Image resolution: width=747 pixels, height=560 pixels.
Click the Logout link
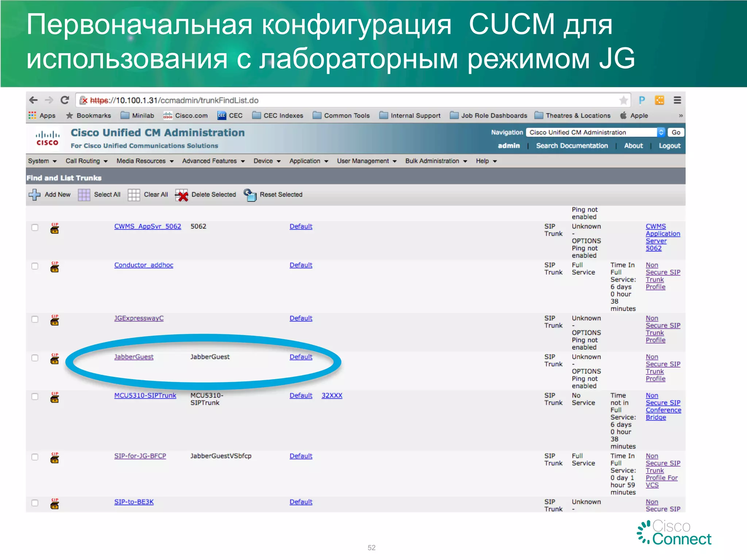669,146
